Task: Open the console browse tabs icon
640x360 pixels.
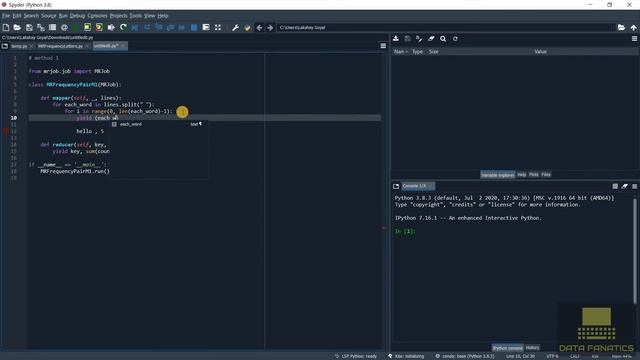Action: coord(396,186)
